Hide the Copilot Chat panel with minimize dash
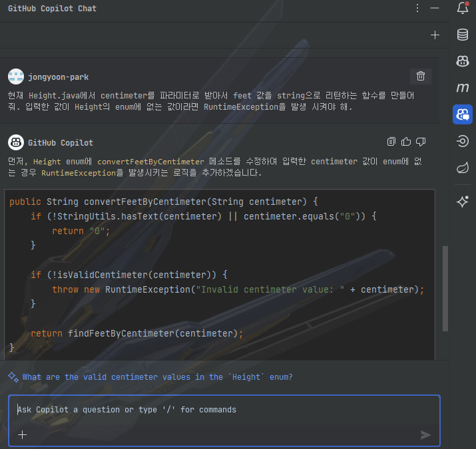 [435, 8]
